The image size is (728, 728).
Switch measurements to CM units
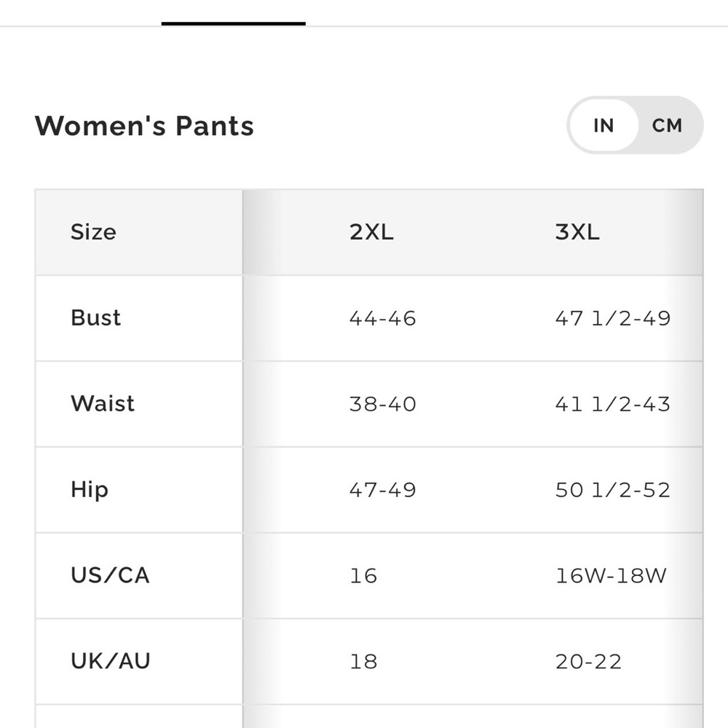click(667, 126)
